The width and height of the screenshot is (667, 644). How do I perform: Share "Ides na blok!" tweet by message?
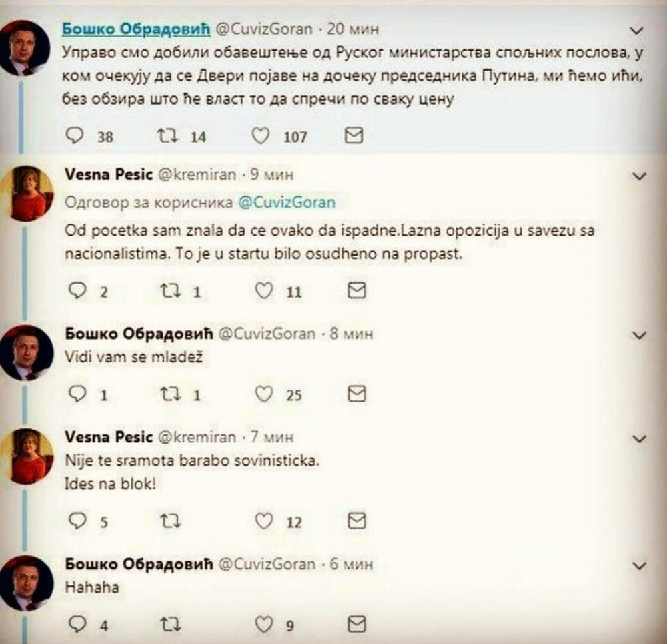pyautogui.click(x=356, y=522)
